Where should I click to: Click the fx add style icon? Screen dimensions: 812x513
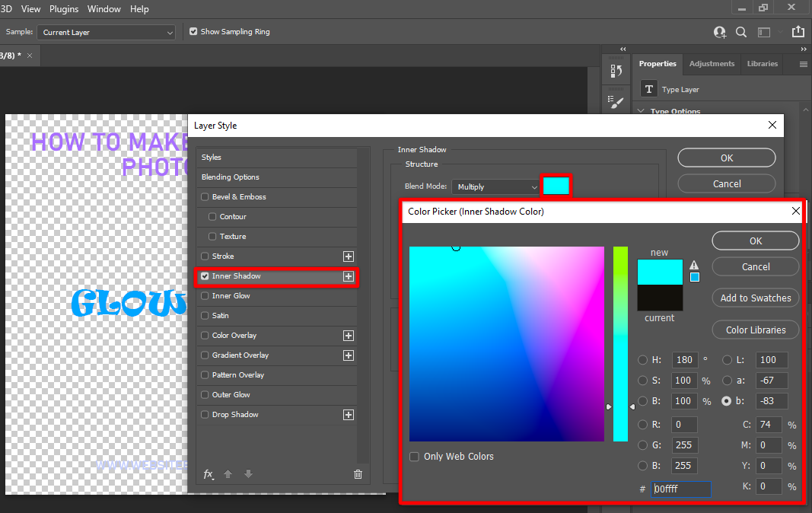pyautogui.click(x=209, y=474)
